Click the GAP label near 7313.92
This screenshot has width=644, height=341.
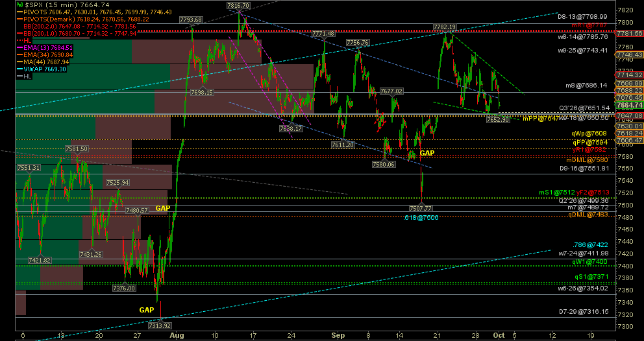pyautogui.click(x=147, y=310)
